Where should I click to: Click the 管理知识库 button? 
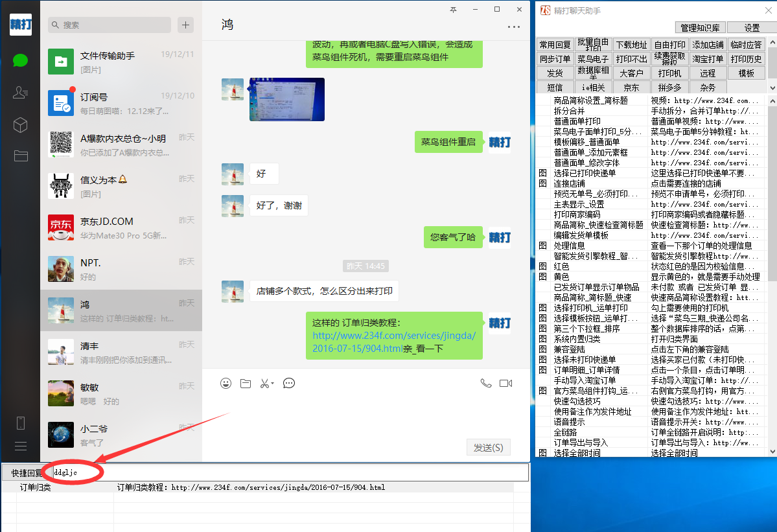coord(700,28)
